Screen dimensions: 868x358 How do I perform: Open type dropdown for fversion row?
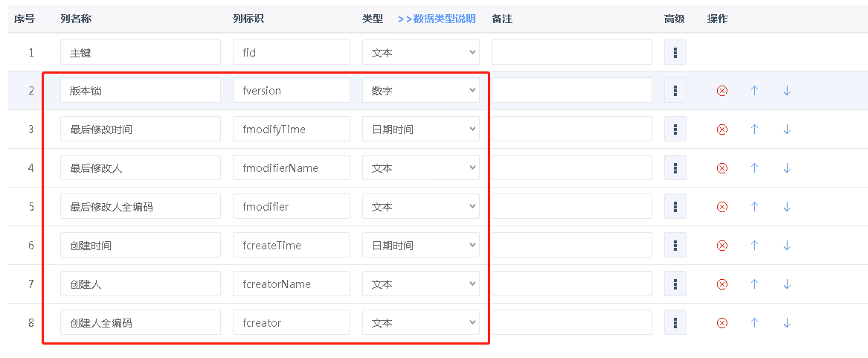420,91
